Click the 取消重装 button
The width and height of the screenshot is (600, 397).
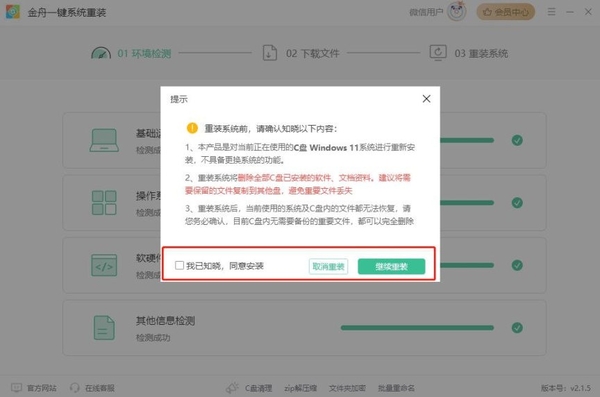(x=328, y=266)
